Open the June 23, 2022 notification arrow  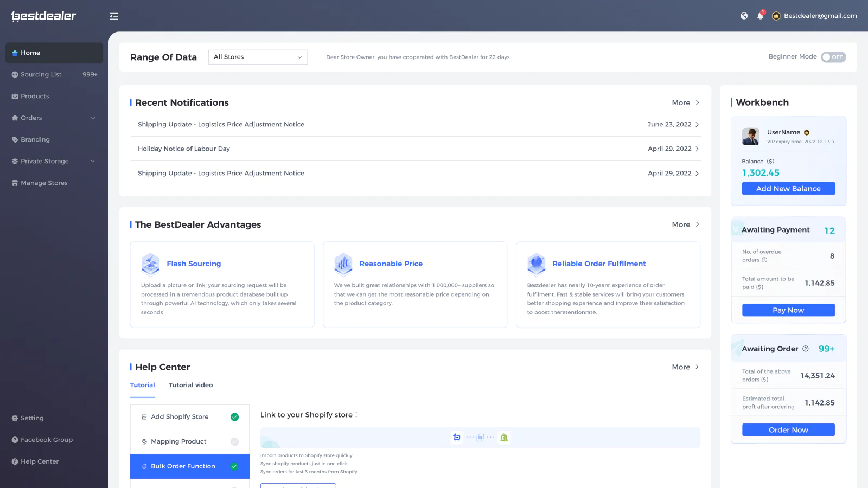697,125
